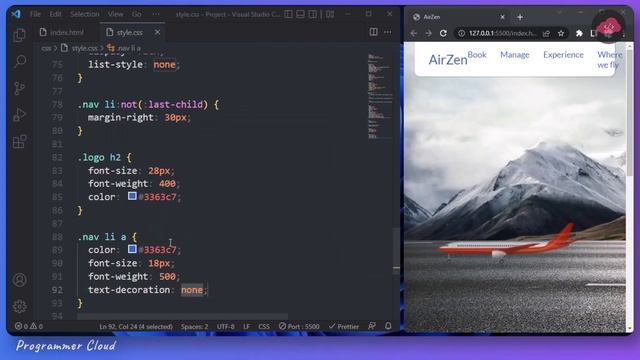
Task: Open color picker for .logo h2 color swatch
Action: coord(132,196)
